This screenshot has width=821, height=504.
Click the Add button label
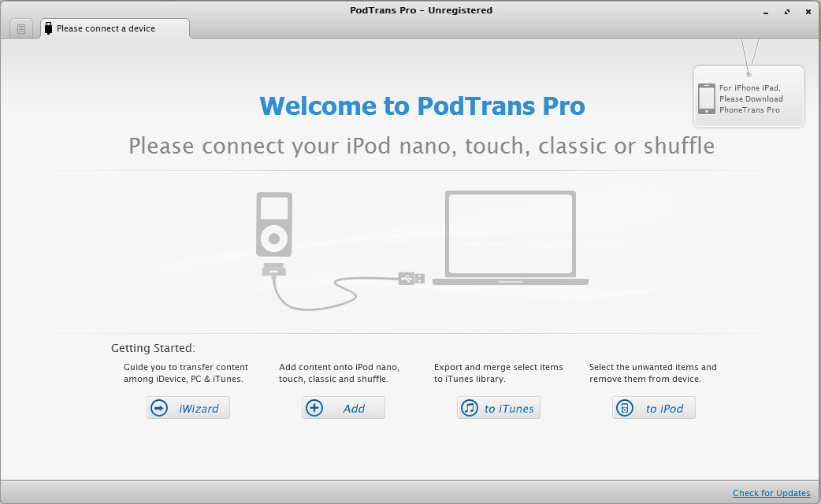pyautogui.click(x=354, y=409)
